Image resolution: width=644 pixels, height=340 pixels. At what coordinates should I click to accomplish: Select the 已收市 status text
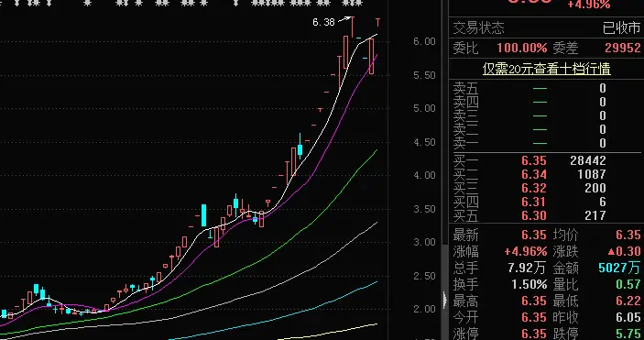coord(621,28)
